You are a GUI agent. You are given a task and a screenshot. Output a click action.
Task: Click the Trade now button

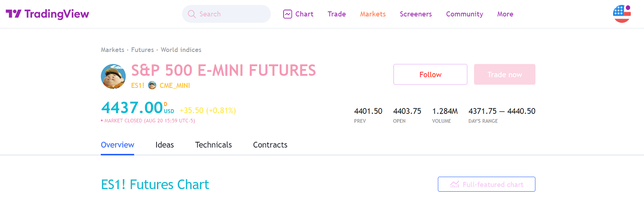[x=504, y=74]
